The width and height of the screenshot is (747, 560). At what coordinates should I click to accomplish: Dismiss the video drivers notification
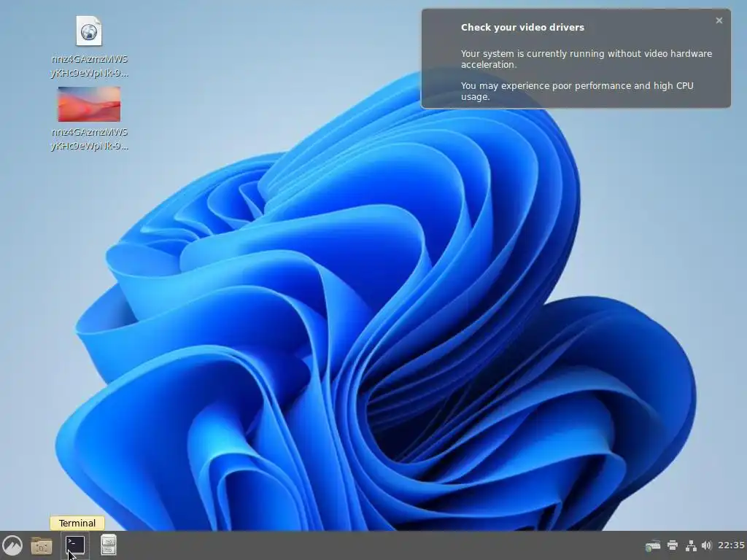[x=719, y=20]
